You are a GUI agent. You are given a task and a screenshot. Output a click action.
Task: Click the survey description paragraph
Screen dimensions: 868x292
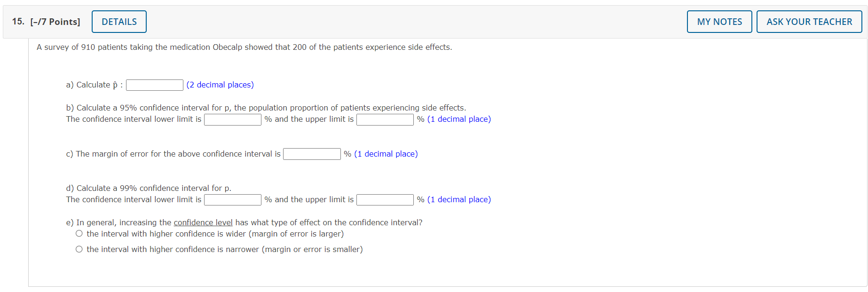244,47
